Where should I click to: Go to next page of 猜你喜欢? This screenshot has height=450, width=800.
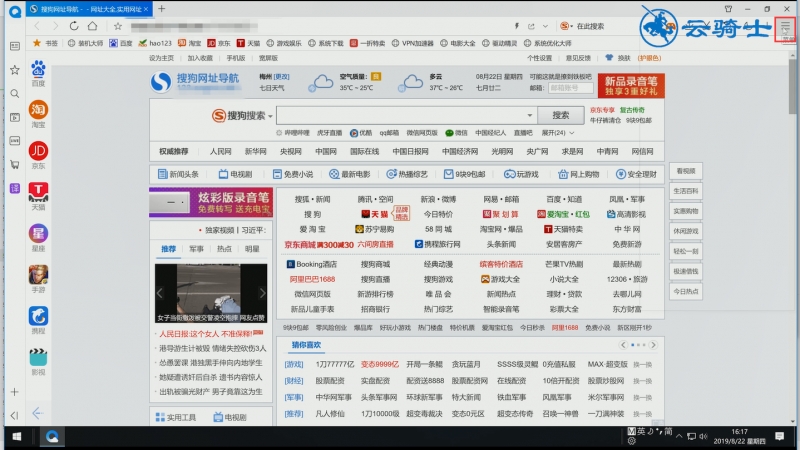(x=653, y=345)
